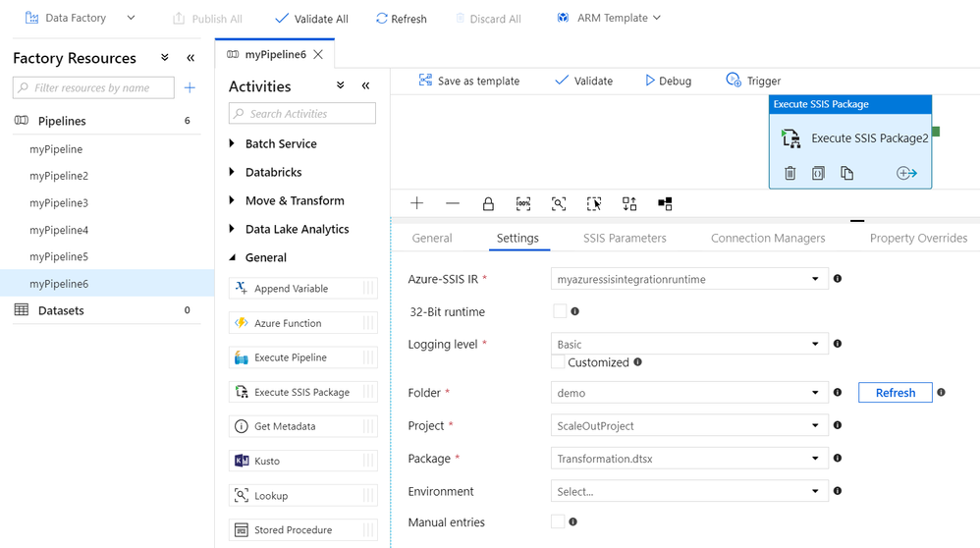
Task: Enable the 32-Bit runtime checkbox
Action: pos(560,311)
